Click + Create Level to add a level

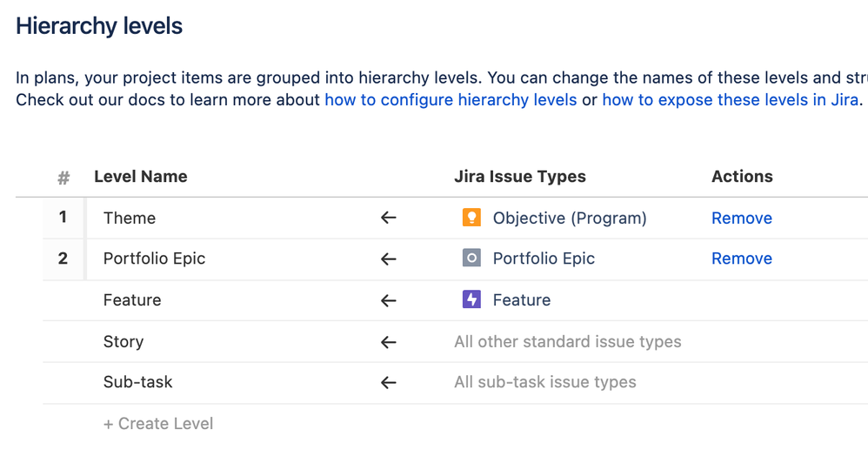(158, 424)
